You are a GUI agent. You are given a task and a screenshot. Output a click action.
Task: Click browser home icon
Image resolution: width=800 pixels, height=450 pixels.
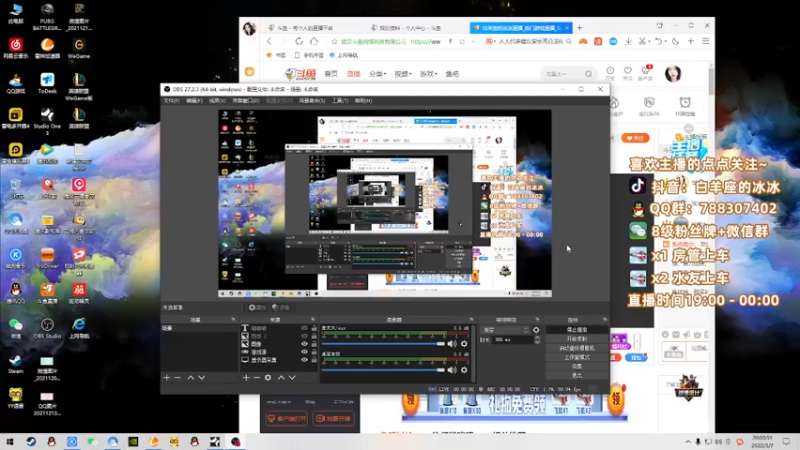[x=314, y=41]
